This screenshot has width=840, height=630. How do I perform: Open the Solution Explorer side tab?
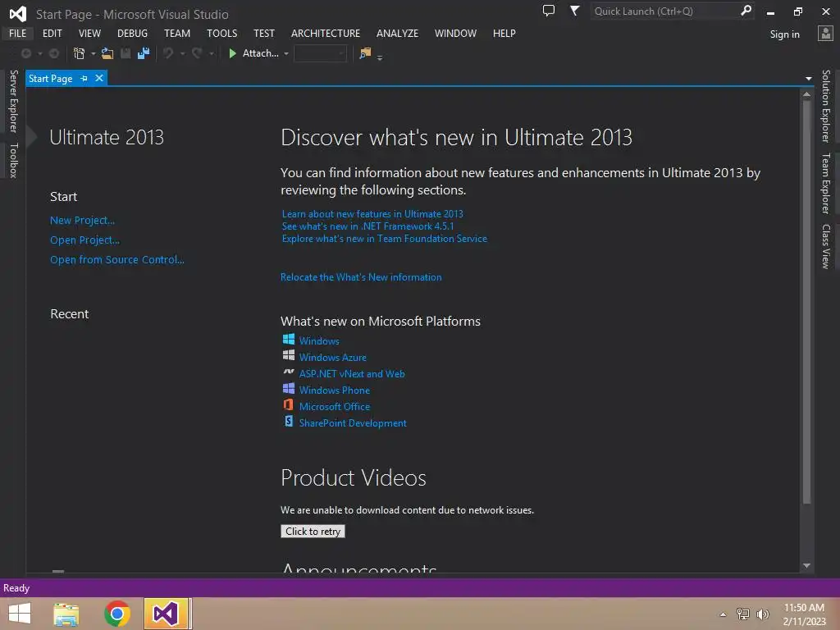point(826,106)
